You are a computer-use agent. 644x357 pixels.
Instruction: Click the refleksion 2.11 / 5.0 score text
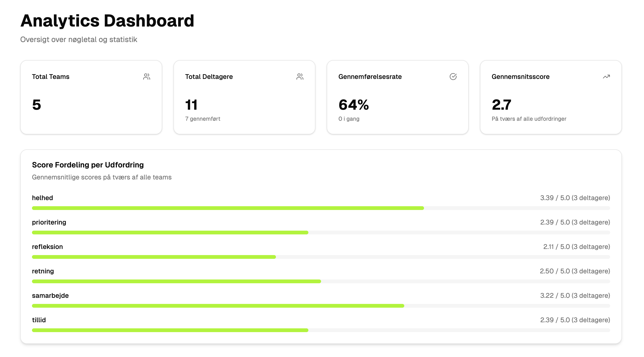point(576,247)
